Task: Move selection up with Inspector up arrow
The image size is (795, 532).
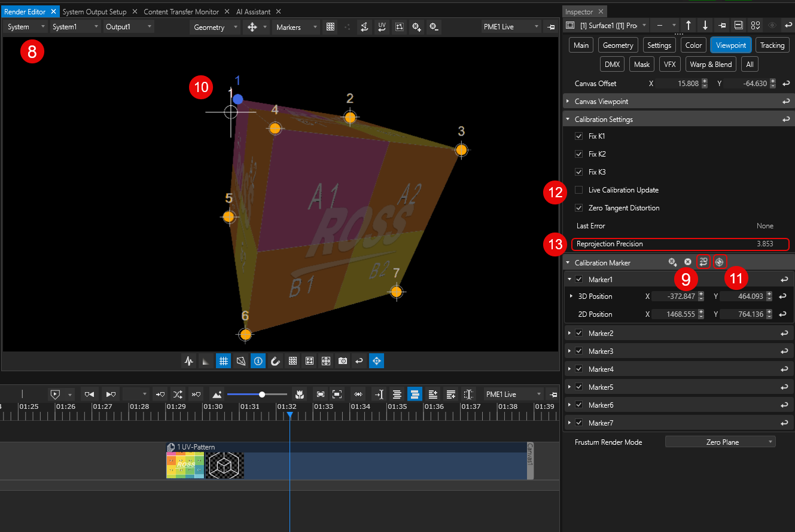Action: [x=689, y=25]
